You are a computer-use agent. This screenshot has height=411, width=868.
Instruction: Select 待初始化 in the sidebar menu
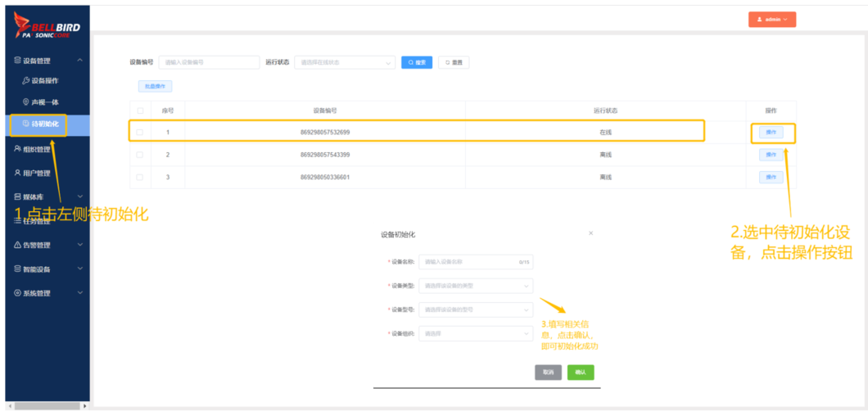(x=44, y=124)
